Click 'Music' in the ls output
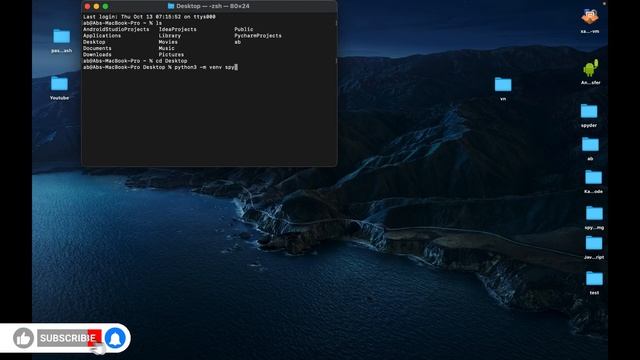Screen dimensions: 640x360 167,48
